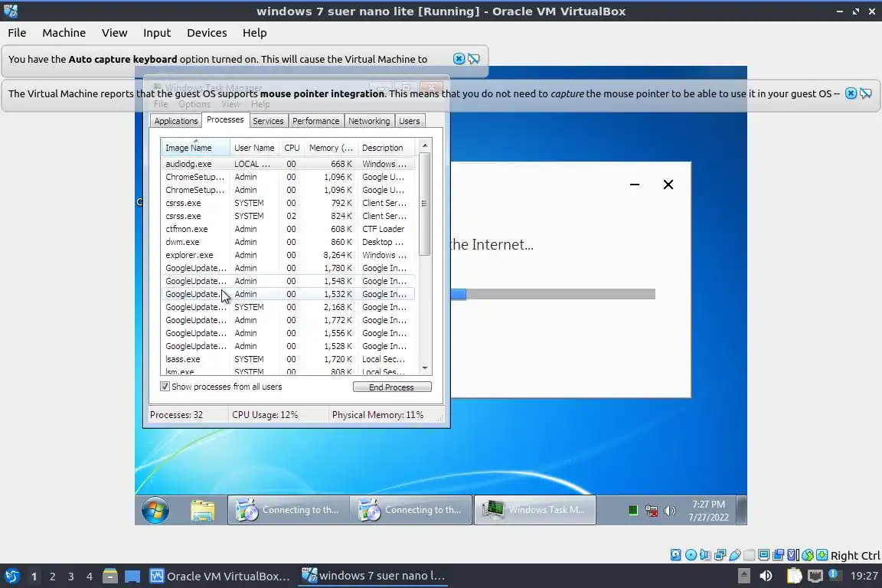Sort processes by User Name column
The width and height of the screenshot is (882, 588).
click(x=254, y=148)
